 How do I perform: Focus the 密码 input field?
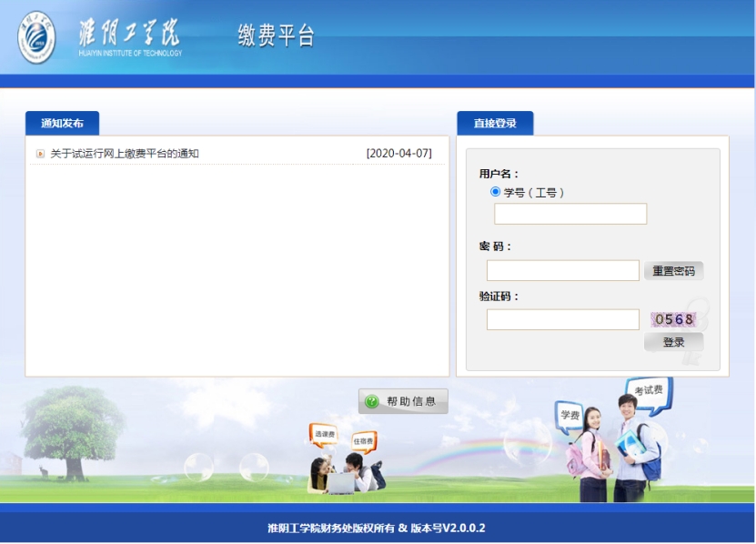[x=563, y=270]
